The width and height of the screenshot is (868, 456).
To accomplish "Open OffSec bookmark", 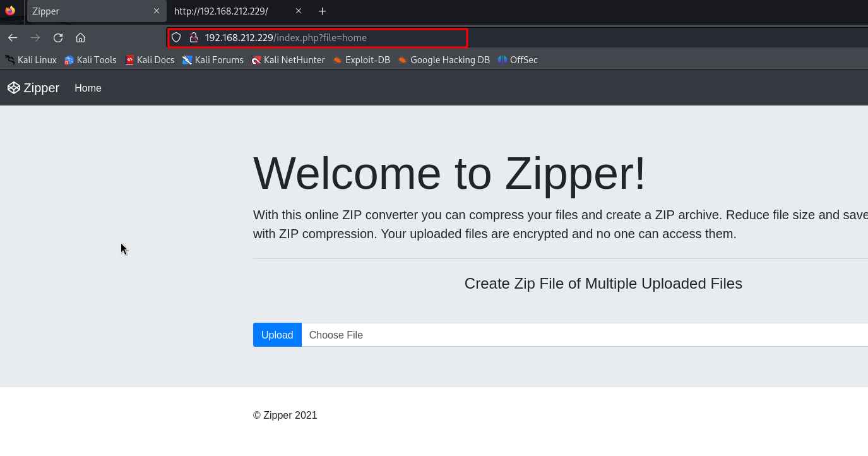I will (518, 60).
